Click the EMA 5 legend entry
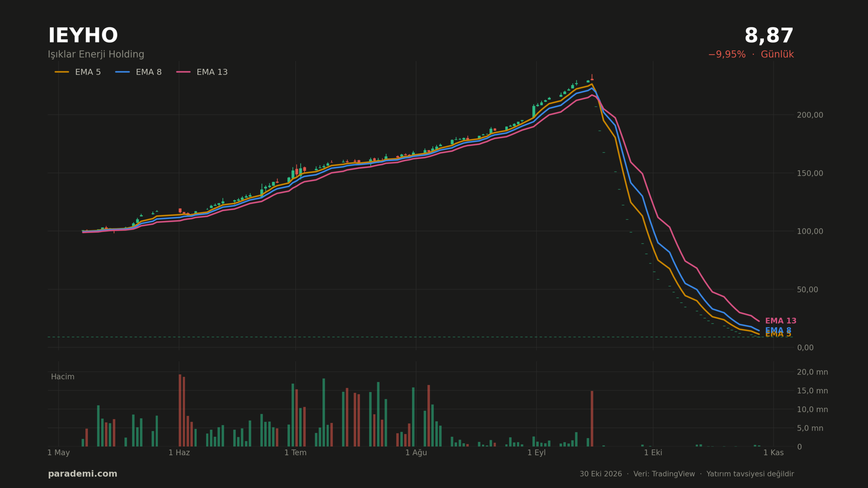Image resolution: width=868 pixels, height=488 pixels. [78, 72]
